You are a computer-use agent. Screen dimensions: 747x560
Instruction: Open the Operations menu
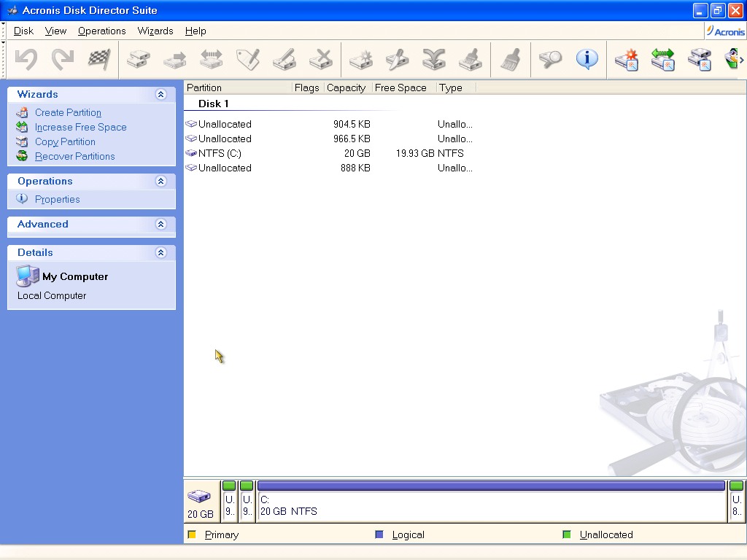coord(102,31)
